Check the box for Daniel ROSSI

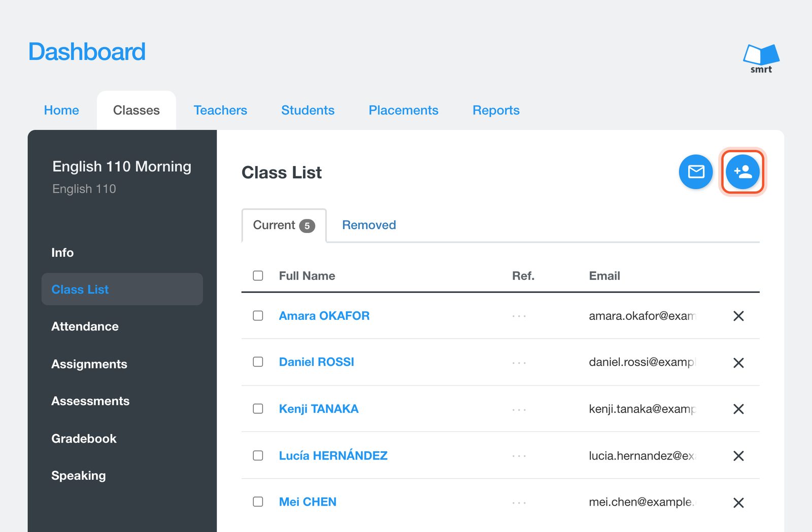point(258,362)
